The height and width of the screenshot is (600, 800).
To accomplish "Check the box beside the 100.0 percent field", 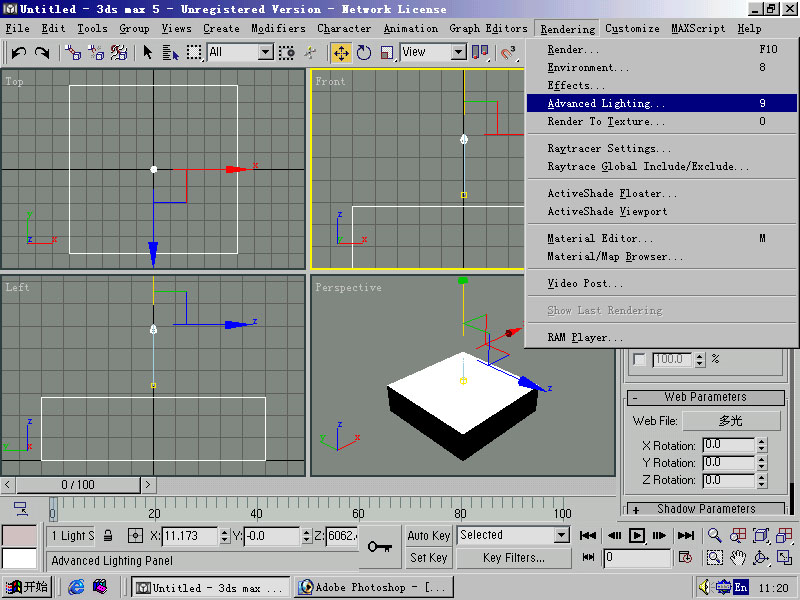I will pyautogui.click(x=639, y=360).
